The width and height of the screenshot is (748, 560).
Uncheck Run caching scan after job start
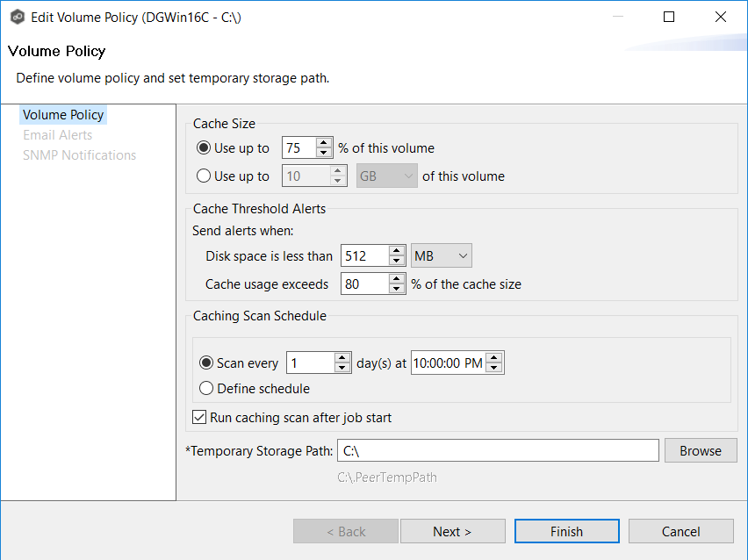pyautogui.click(x=199, y=418)
